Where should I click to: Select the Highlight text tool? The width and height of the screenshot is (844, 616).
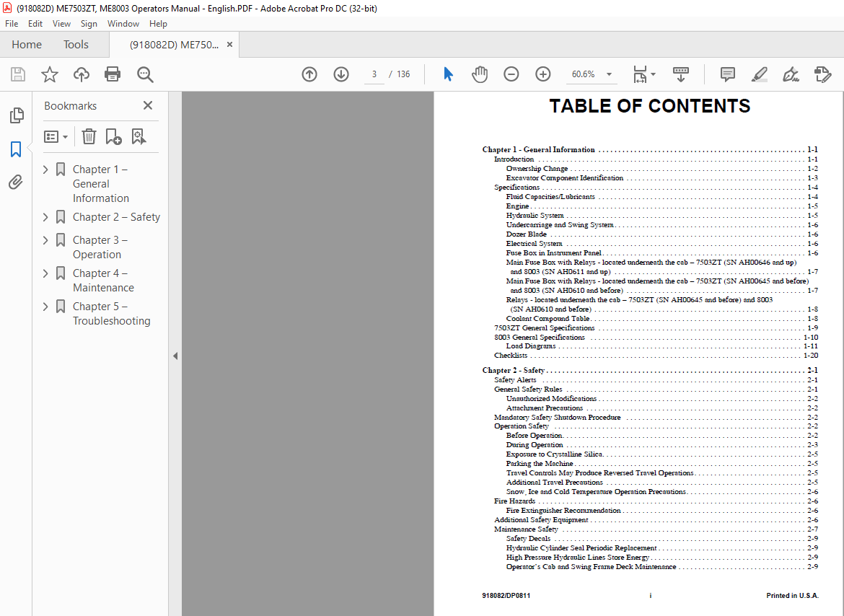(x=760, y=74)
